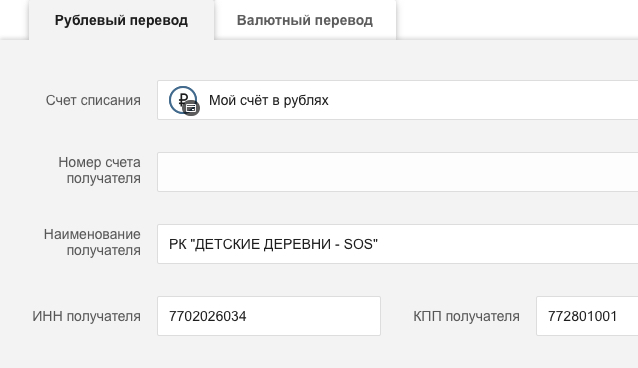Click the Счет списания label
This screenshot has height=368, width=638.
(x=93, y=100)
